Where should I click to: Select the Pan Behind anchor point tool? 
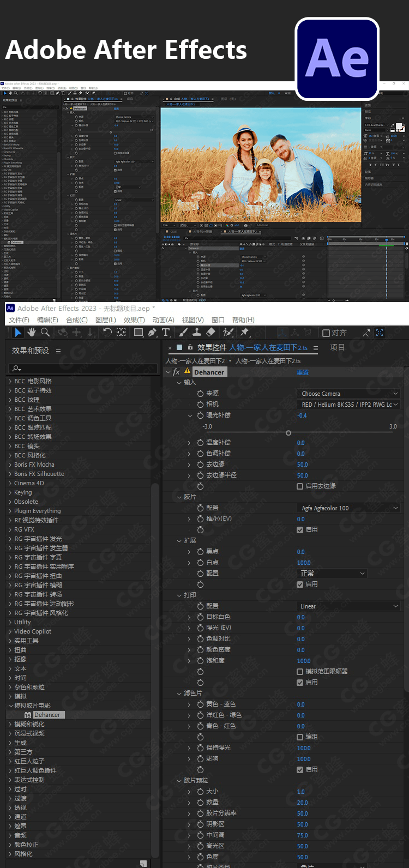121,332
